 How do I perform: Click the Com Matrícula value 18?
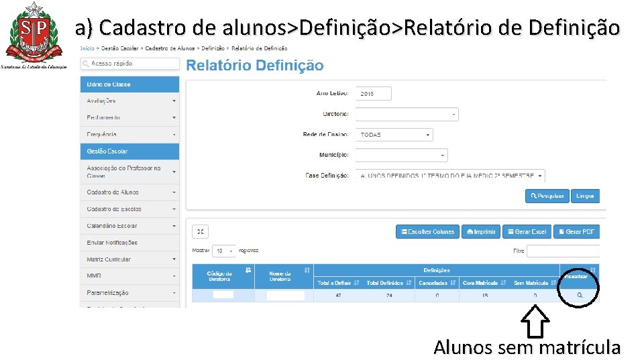[x=485, y=296]
